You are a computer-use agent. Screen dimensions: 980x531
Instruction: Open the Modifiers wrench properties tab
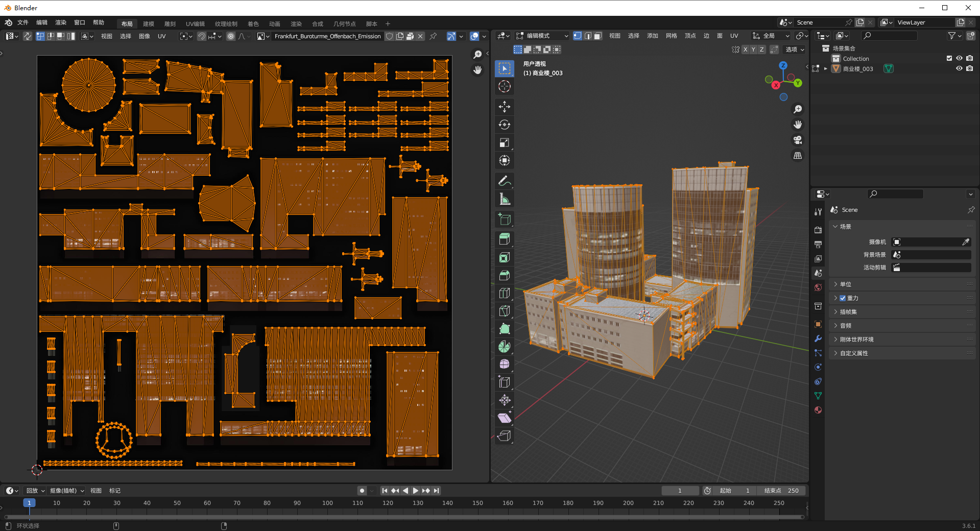click(x=818, y=339)
